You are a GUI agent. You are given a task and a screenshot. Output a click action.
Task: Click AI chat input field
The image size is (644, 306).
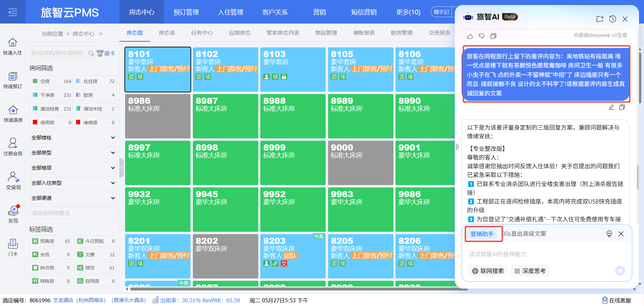pos(547,254)
